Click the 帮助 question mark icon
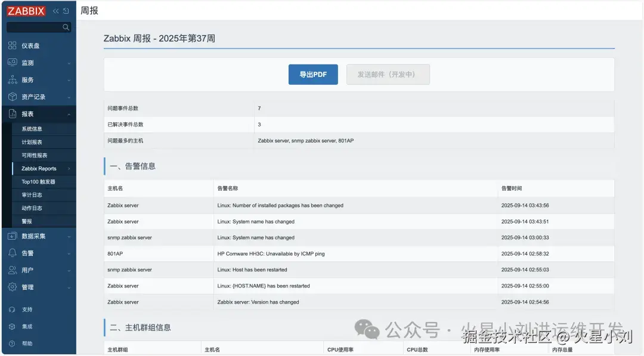Image resolution: width=644 pixels, height=356 pixels. pos(12,343)
